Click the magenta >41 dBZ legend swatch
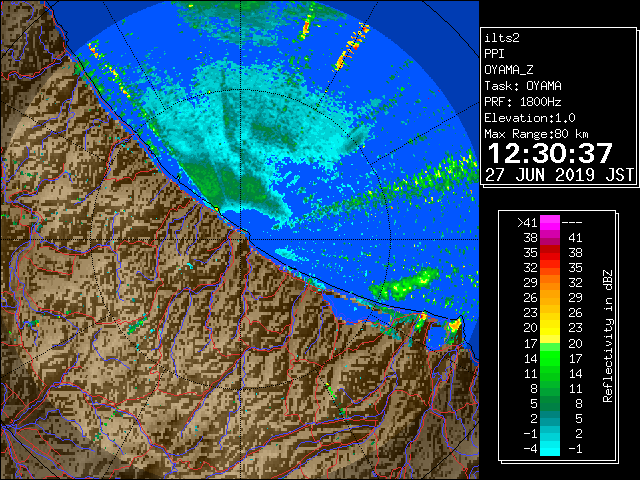 [550, 222]
